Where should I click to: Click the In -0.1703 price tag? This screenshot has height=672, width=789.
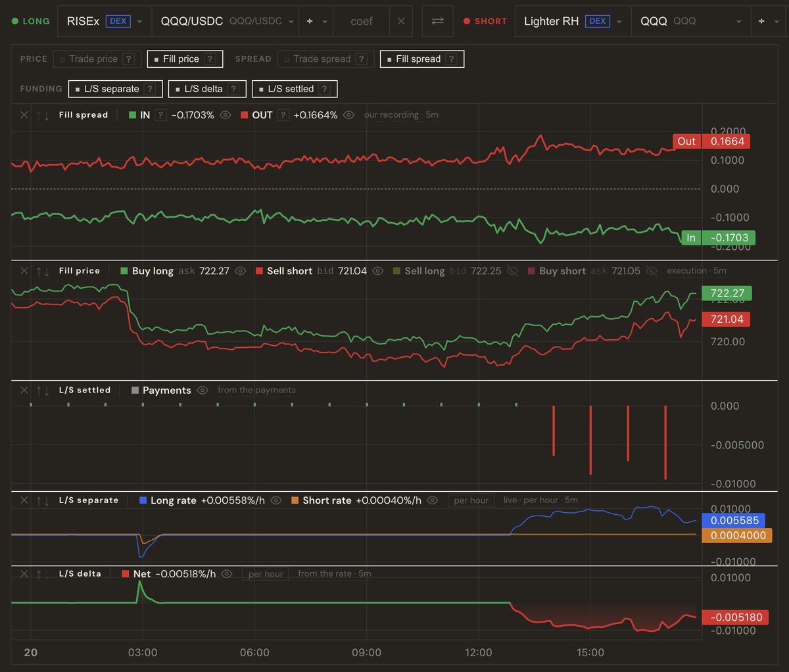tap(718, 238)
